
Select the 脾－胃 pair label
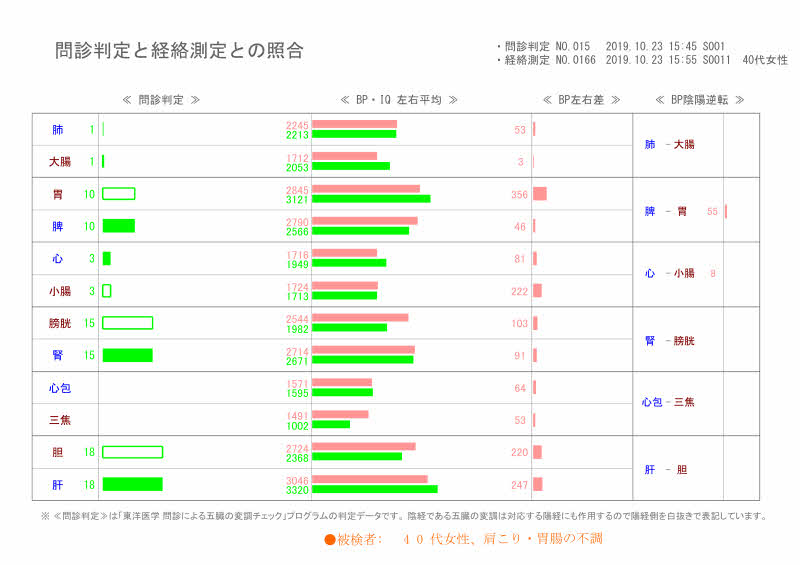[x=666, y=211]
